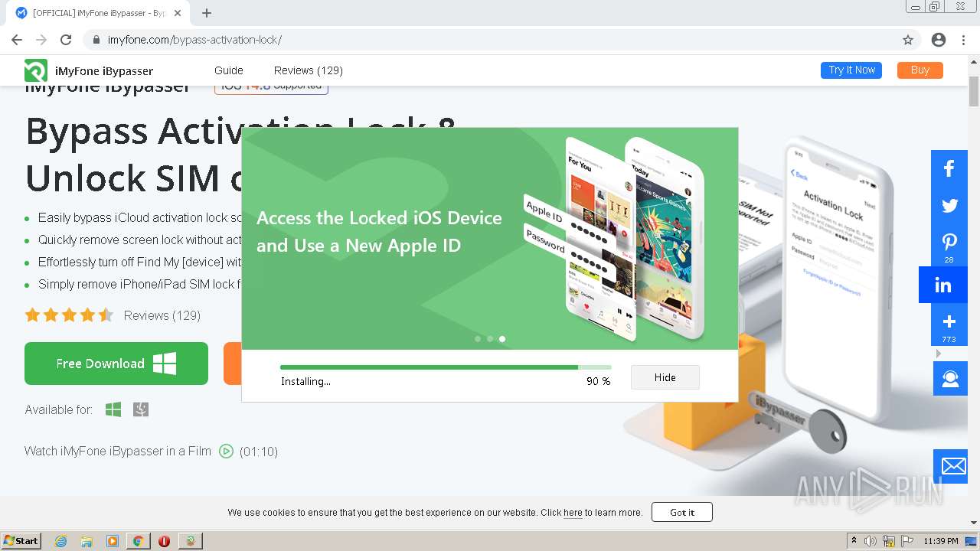Select third installer slide dot
This screenshot has height=551, width=980.
click(502, 339)
